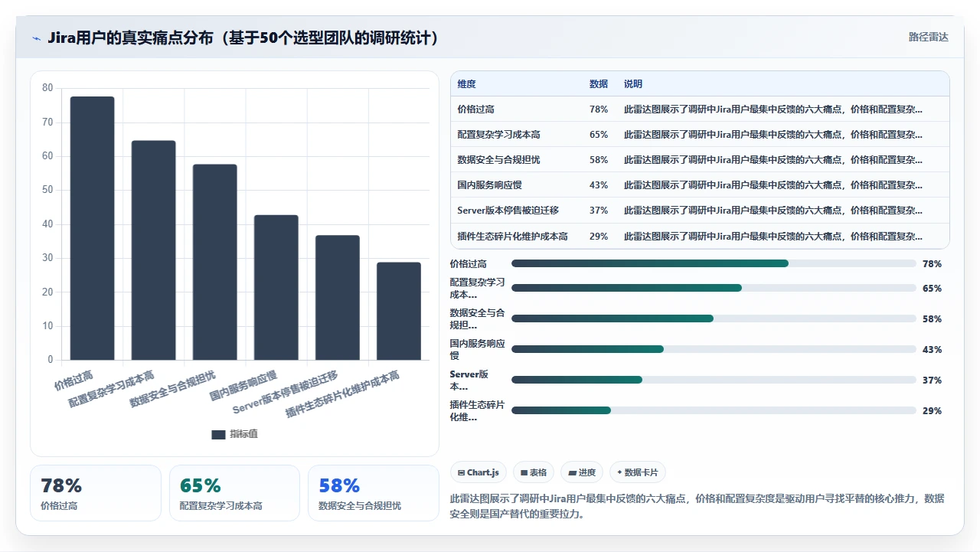Image resolution: width=980 pixels, height=552 pixels.
Task: Click the 价格过高 78% progress bar
Action: (x=714, y=263)
